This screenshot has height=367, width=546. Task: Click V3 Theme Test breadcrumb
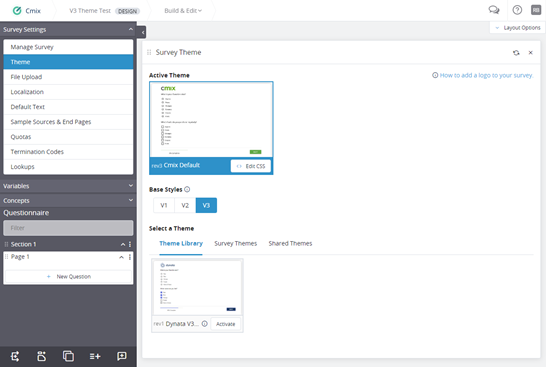tap(90, 11)
